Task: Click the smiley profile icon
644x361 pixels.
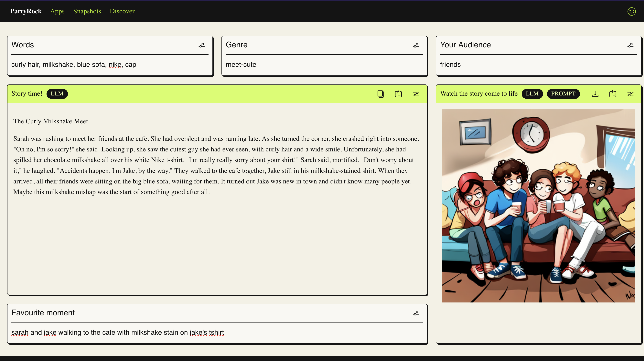Action: pos(631,11)
